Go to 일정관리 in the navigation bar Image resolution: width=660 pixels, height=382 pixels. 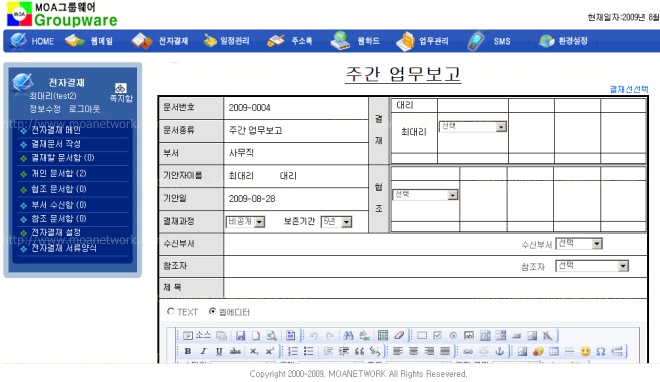tap(226, 41)
